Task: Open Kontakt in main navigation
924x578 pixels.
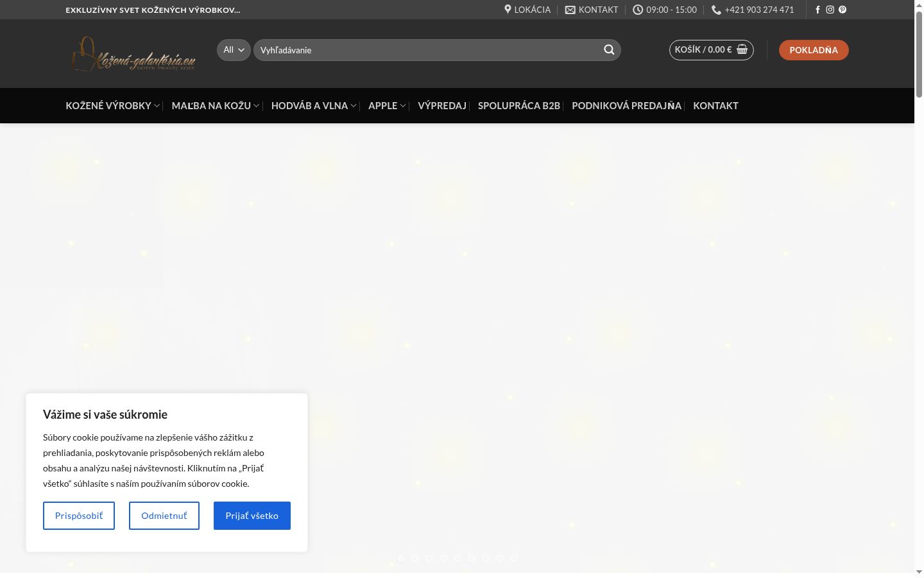Action: [715, 105]
